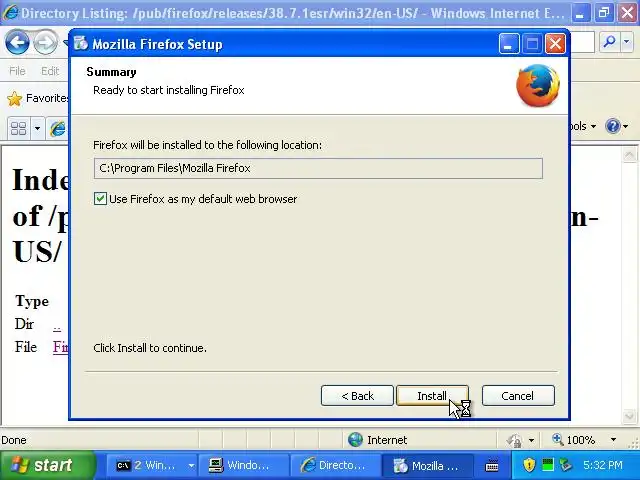640x480 pixels.
Task: Switch to the Windo... taskbar window
Action: point(244,465)
